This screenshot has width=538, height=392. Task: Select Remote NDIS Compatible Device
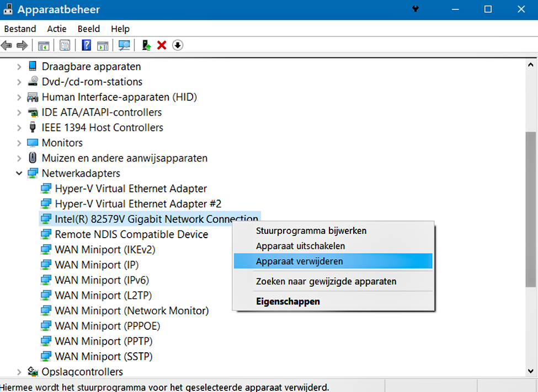(131, 234)
